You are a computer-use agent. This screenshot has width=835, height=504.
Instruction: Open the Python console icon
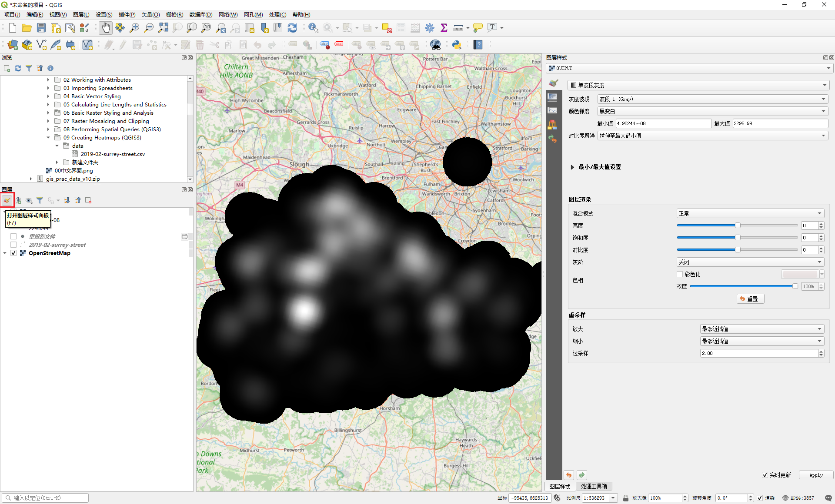coord(457,45)
